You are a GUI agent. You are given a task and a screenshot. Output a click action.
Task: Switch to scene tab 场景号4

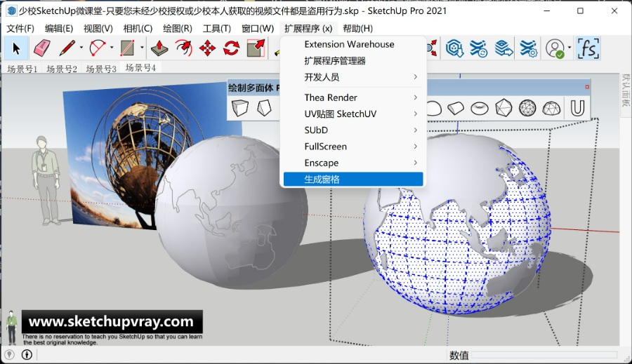coord(140,67)
